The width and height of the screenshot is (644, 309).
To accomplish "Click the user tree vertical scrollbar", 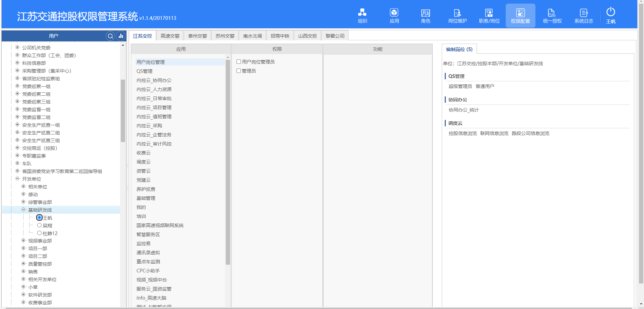I will click(123, 111).
